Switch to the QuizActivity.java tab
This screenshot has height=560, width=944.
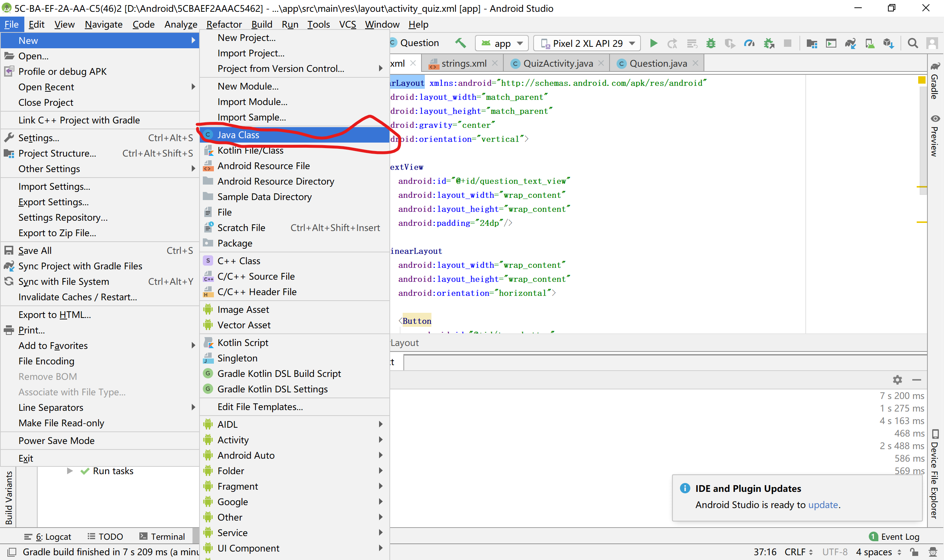[x=558, y=63]
